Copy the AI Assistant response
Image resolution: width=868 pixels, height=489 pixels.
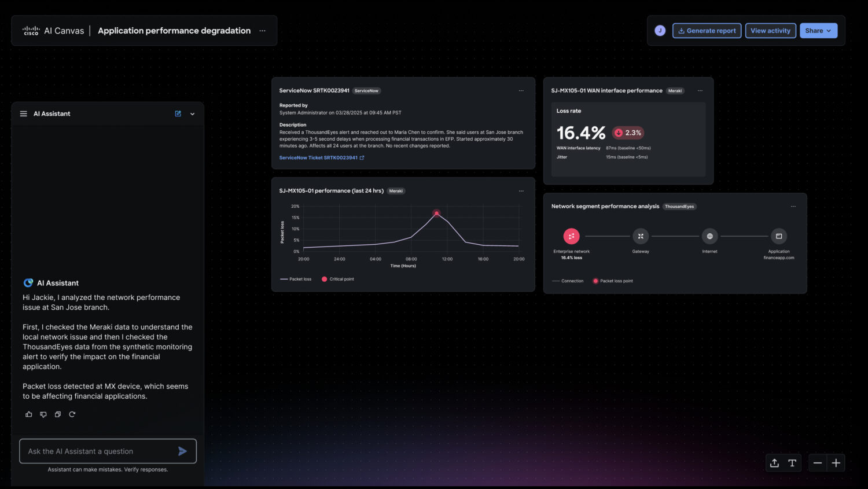click(x=58, y=414)
